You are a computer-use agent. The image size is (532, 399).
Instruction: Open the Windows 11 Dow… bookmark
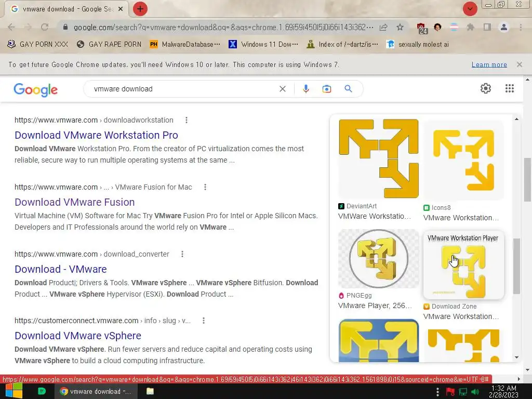(263, 44)
